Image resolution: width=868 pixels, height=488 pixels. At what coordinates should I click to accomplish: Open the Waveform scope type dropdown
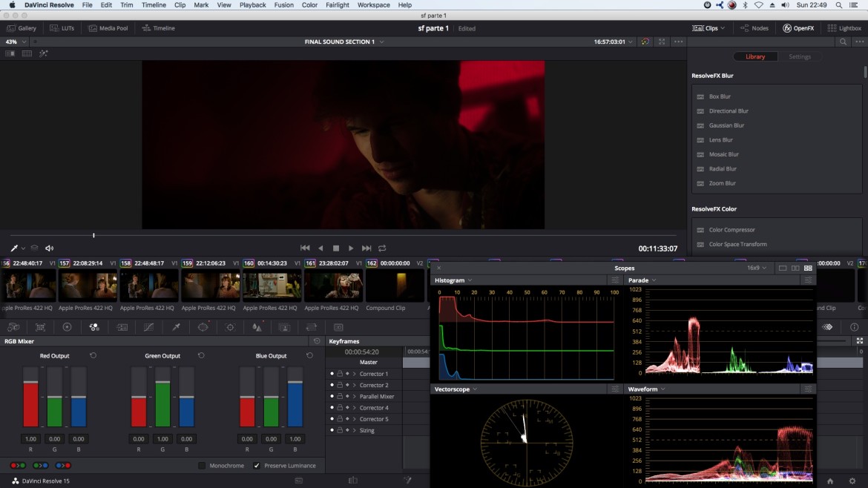647,389
